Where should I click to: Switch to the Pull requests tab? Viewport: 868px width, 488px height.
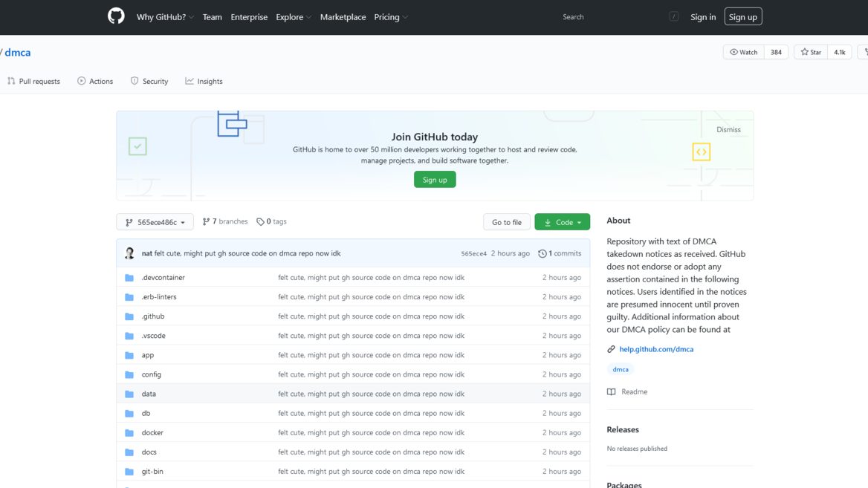tap(33, 82)
